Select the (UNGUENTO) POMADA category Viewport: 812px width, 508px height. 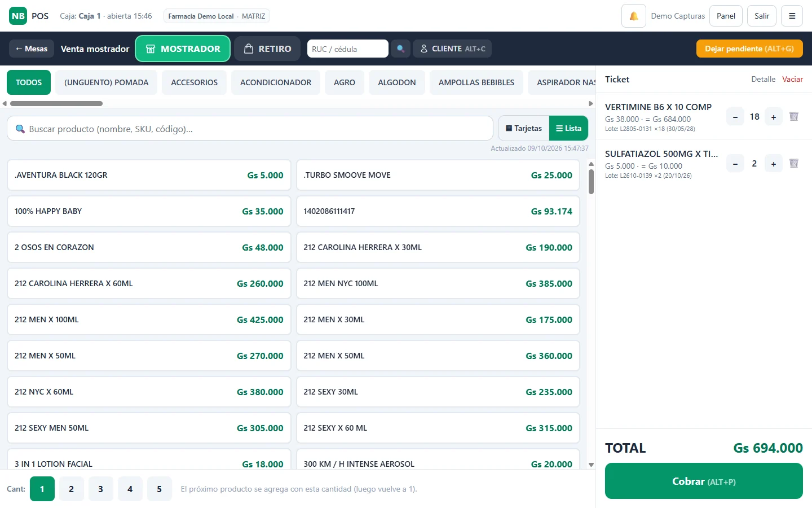pos(107,82)
